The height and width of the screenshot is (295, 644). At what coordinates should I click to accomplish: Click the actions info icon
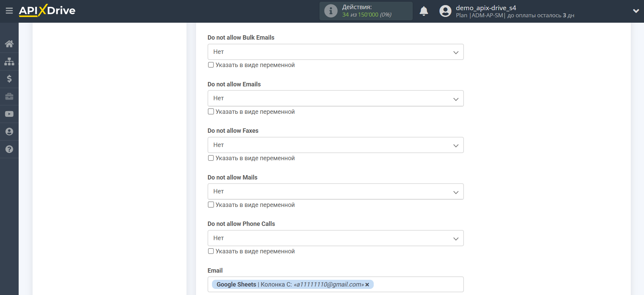point(331,11)
